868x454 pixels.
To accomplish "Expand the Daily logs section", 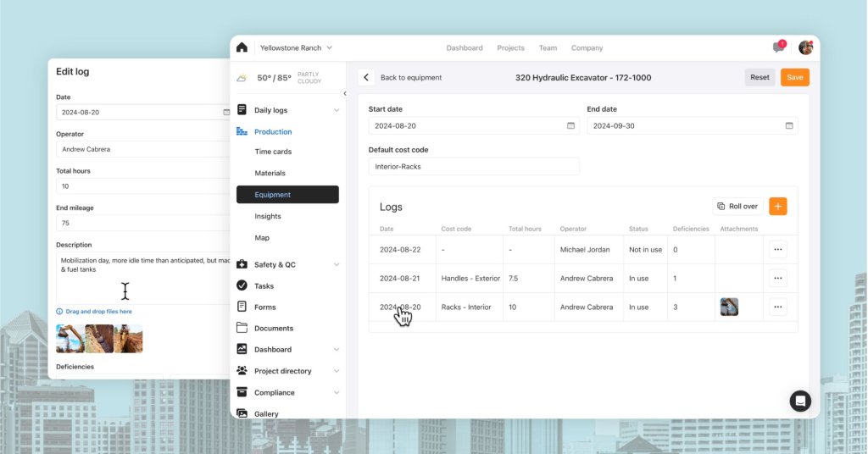I will (x=336, y=110).
